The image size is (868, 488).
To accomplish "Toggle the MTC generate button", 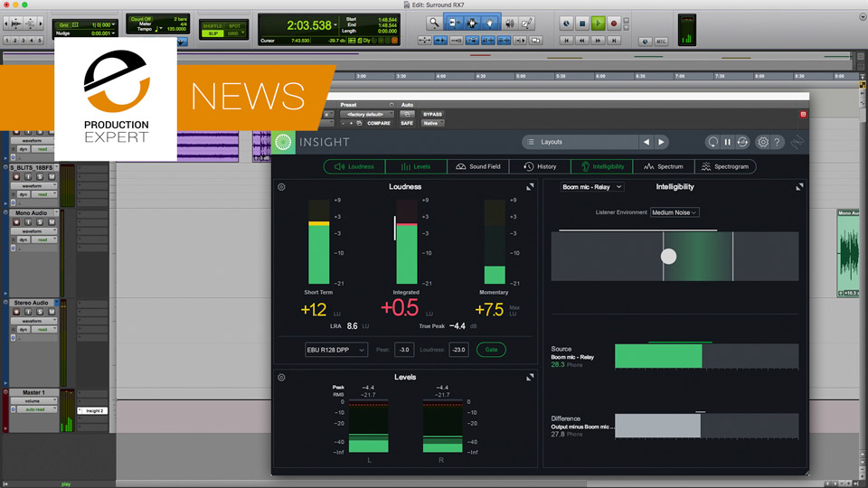I will pos(661,42).
